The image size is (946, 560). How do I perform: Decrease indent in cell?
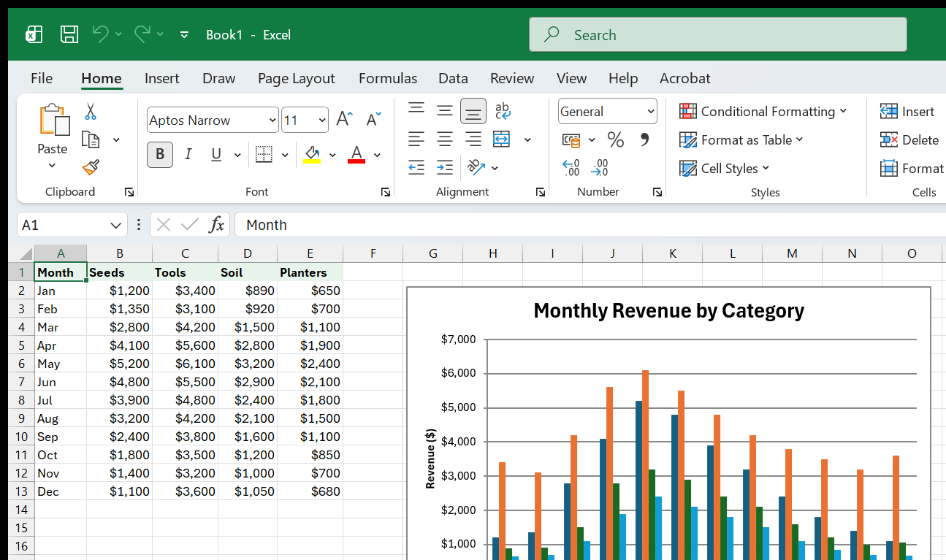click(x=416, y=168)
